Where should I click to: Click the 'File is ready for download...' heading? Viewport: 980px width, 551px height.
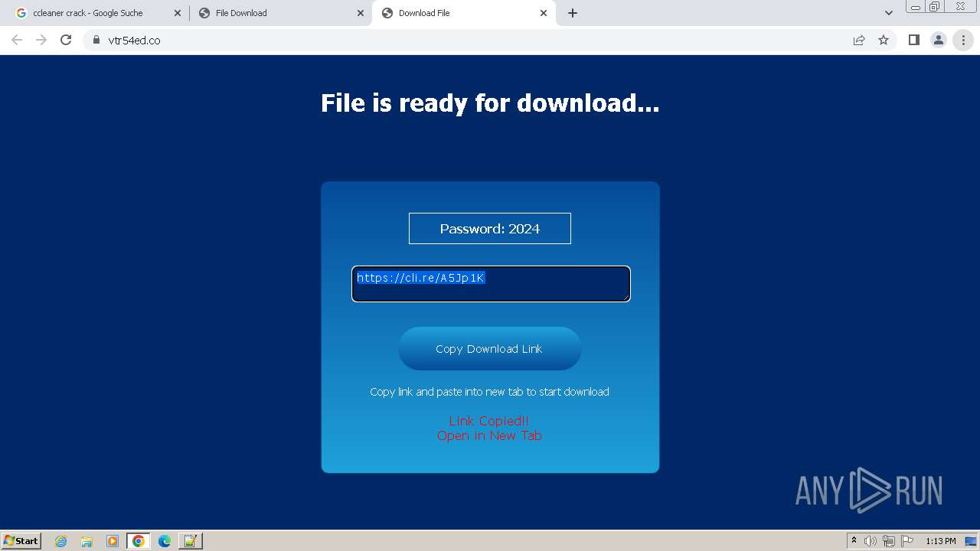pyautogui.click(x=490, y=103)
